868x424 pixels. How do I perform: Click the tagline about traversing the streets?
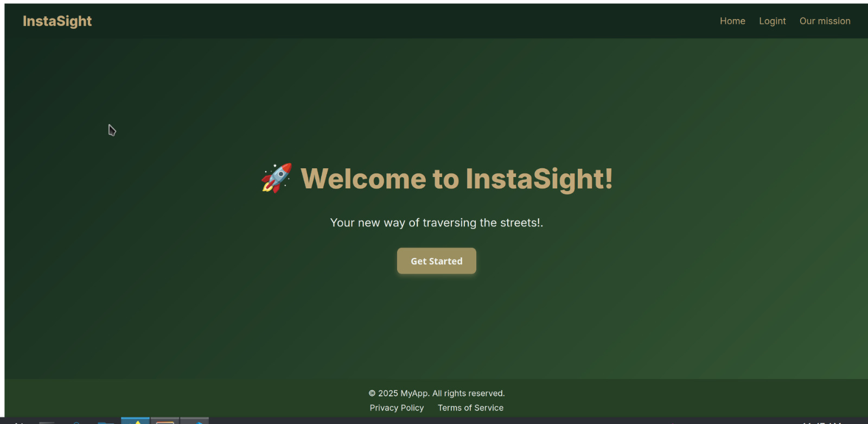[x=437, y=223]
